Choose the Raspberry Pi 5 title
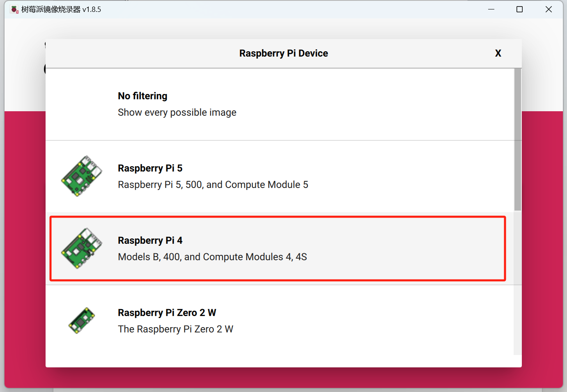This screenshot has height=392, width=567. click(150, 168)
